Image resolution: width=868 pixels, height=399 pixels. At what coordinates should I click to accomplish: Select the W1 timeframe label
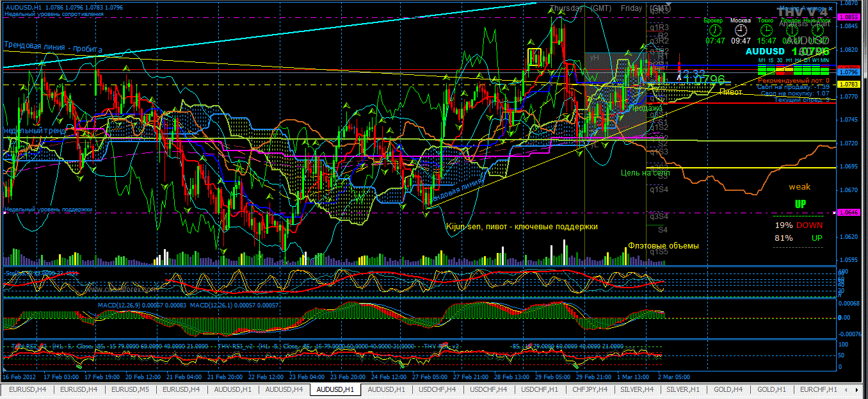coord(816,60)
